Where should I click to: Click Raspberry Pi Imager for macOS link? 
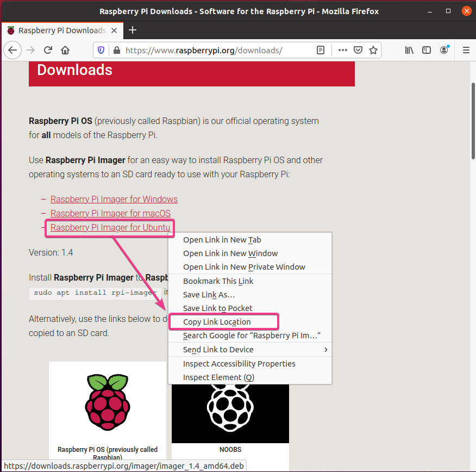click(x=110, y=214)
